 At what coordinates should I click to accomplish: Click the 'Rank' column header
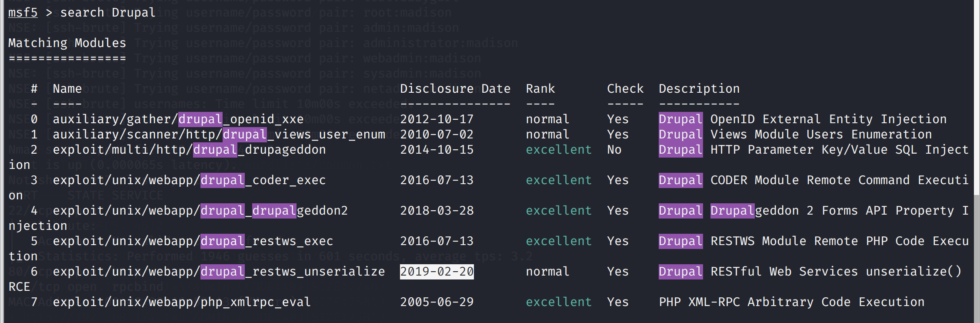point(540,89)
